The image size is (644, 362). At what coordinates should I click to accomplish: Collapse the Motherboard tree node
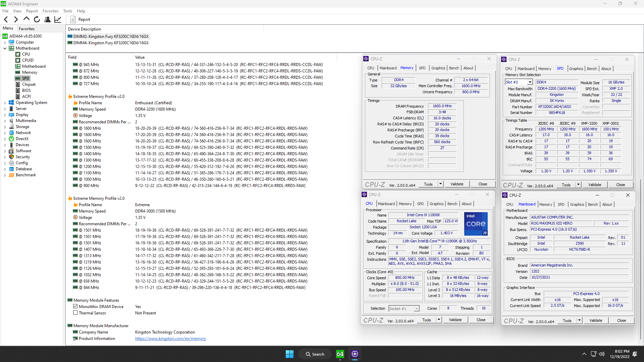pyautogui.click(x=5, y=48)
